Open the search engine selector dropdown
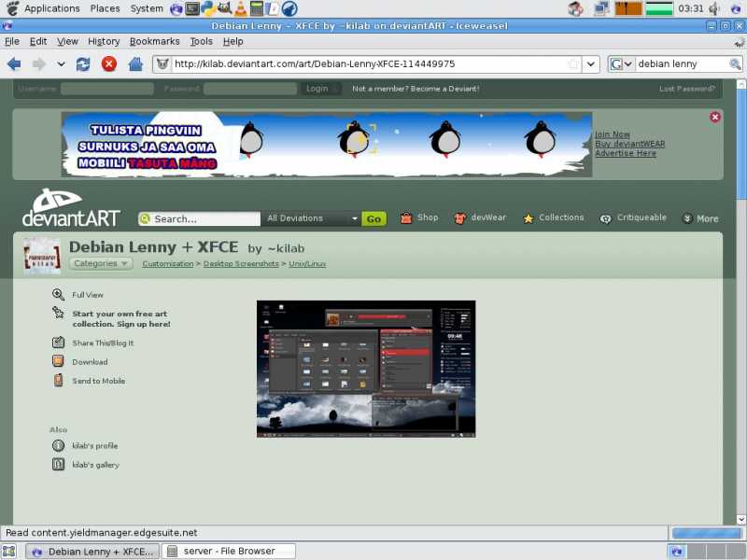The height and width of the screenshot is (560, 747). 621,63
